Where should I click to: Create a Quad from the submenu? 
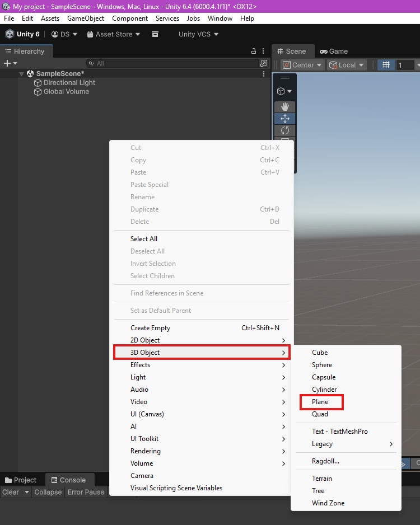[346, 414]
